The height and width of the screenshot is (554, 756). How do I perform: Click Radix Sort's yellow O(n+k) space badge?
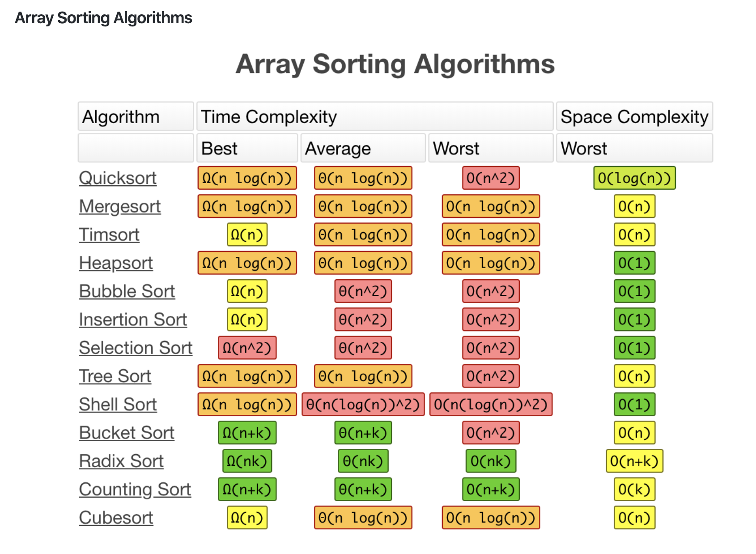[x=634, y=461]
